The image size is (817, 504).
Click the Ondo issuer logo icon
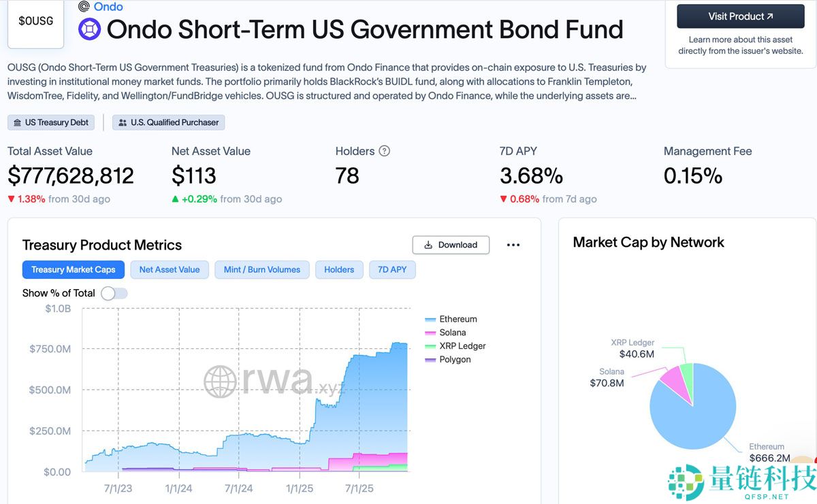tap(84, 7)
